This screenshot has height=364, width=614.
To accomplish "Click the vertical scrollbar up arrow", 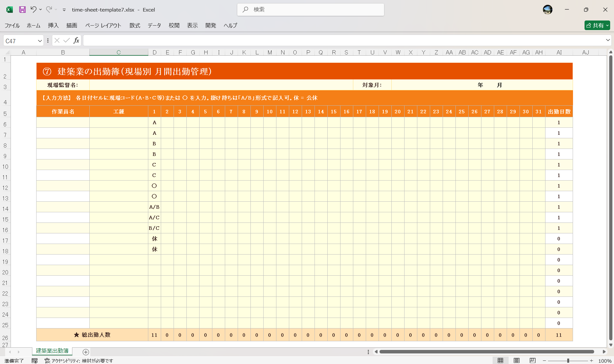I will [x=611, y=52].
